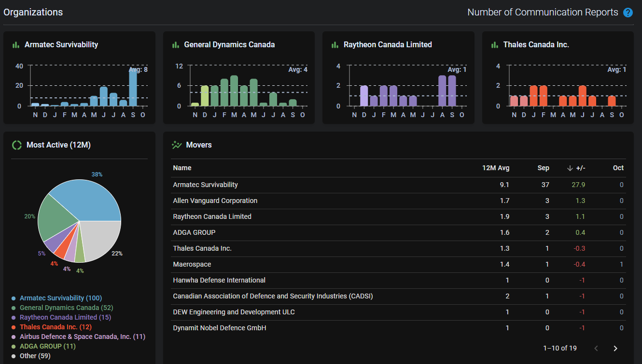
Task: Open Dynamit Nobel Defence GmbH row
Action: pyautogui.click(x=398, y=328)
